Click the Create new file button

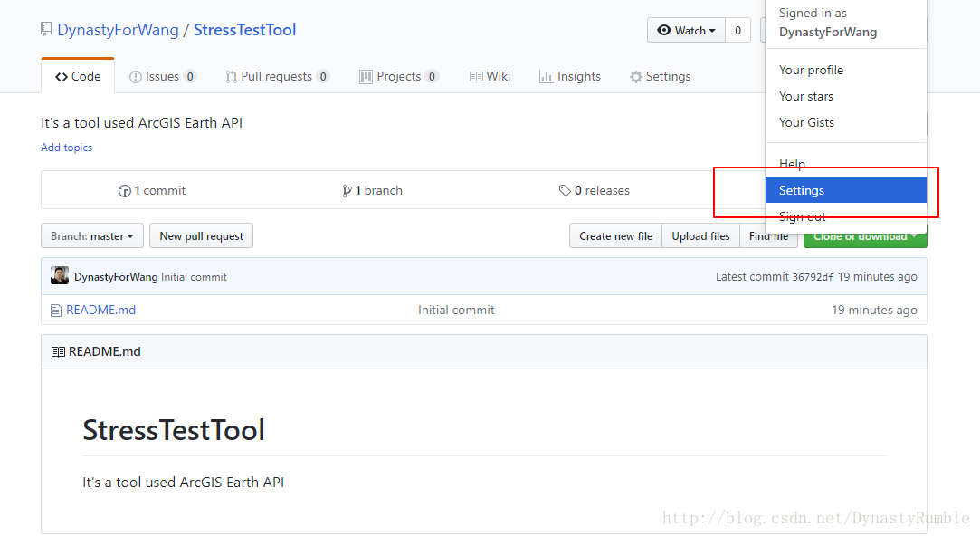tap(615, 235)
